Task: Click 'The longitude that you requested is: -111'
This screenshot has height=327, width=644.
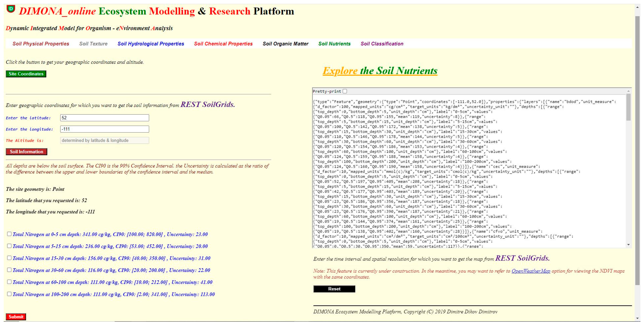Action: 50,212
